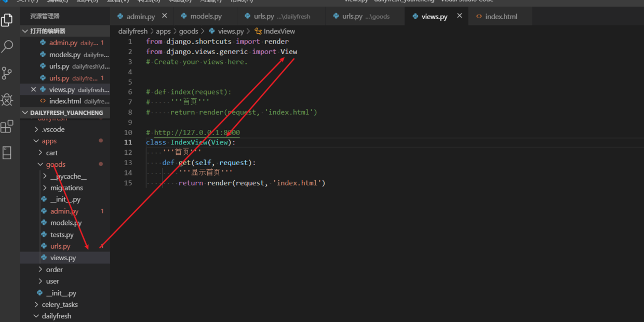Click the bottom activity bar icon below Extensions
Image resolution: width=644 pixels, height=322 pixels.
7,153
